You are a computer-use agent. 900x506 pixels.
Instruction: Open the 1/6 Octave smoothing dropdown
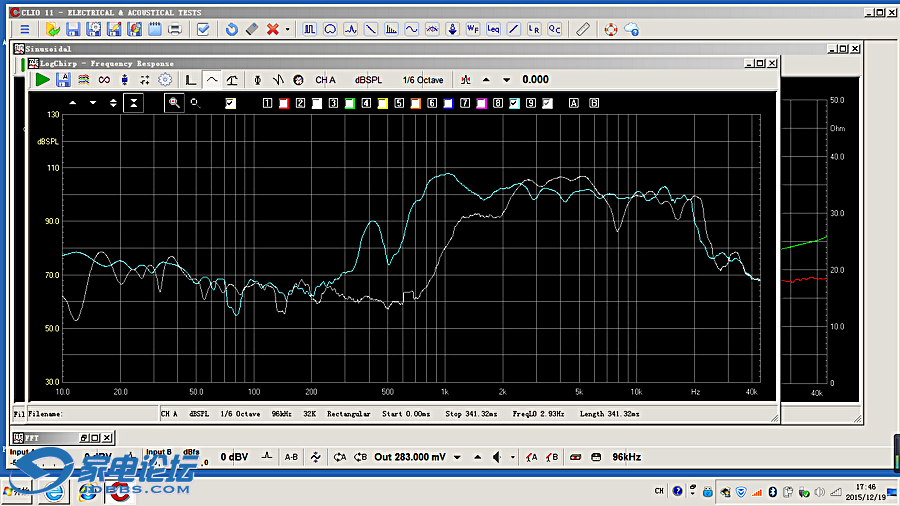click(423, 80)
